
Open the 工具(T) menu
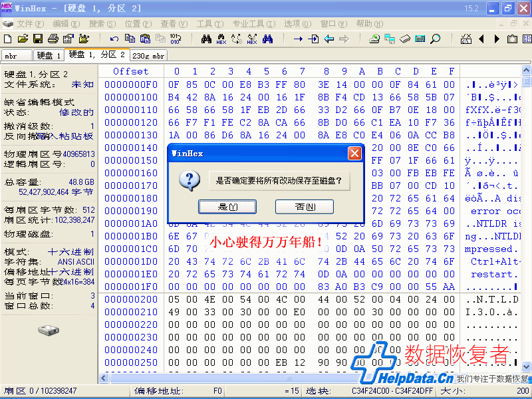[x=210, y=24]
